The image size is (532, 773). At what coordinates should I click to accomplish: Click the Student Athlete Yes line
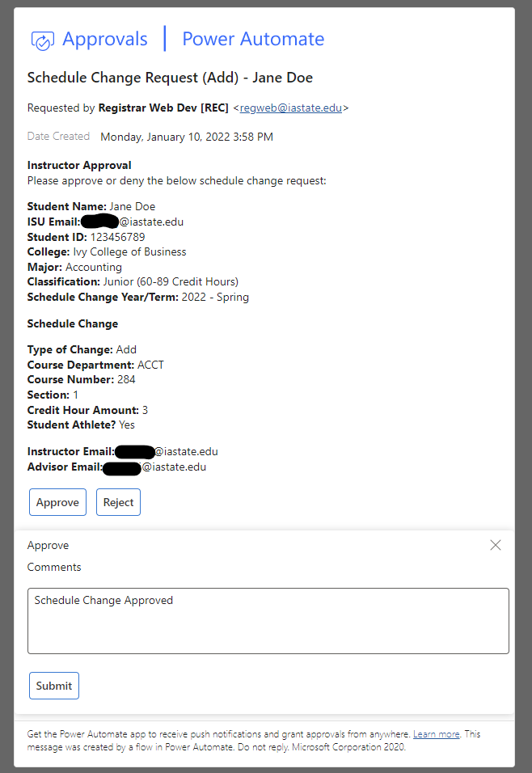81,425
